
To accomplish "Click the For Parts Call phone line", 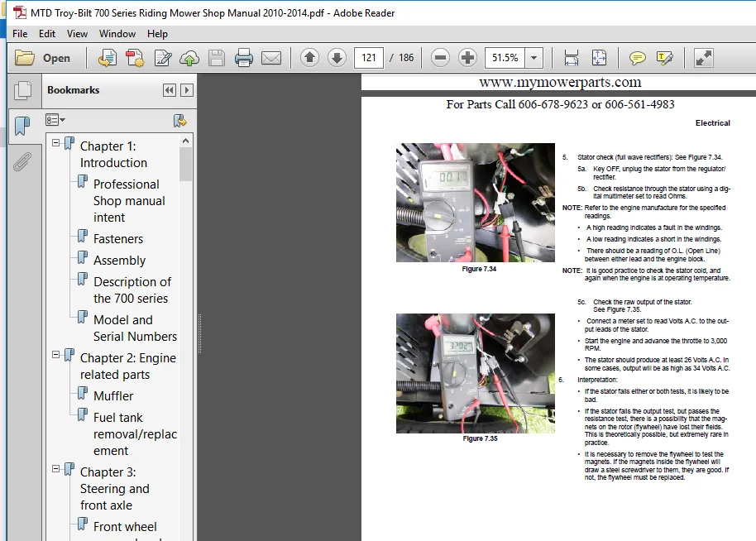I will coord(560,104).
